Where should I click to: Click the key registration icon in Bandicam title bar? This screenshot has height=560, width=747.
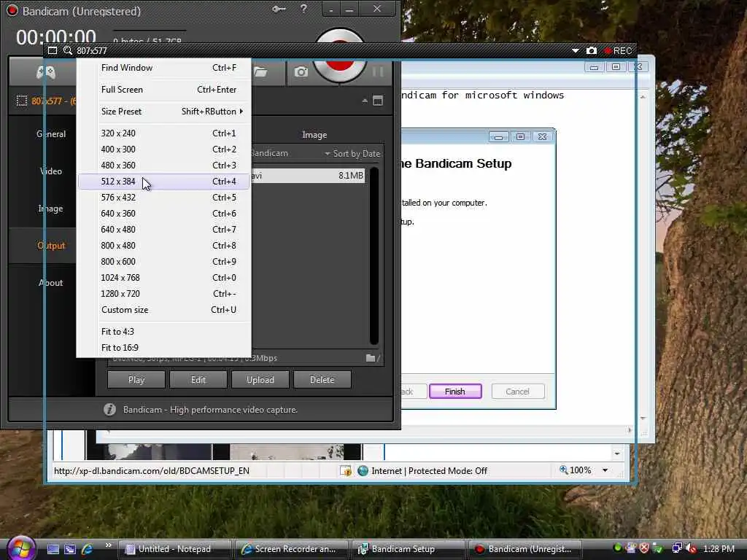(279, 9)
